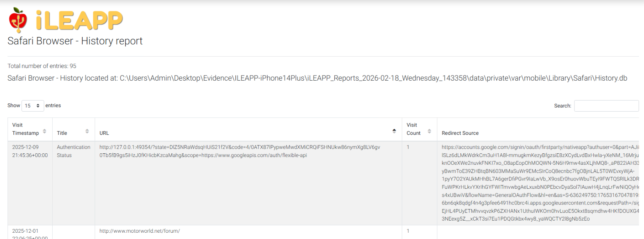Click the Total number of entries text
The image size is (644, 239).
coord(42,66)
